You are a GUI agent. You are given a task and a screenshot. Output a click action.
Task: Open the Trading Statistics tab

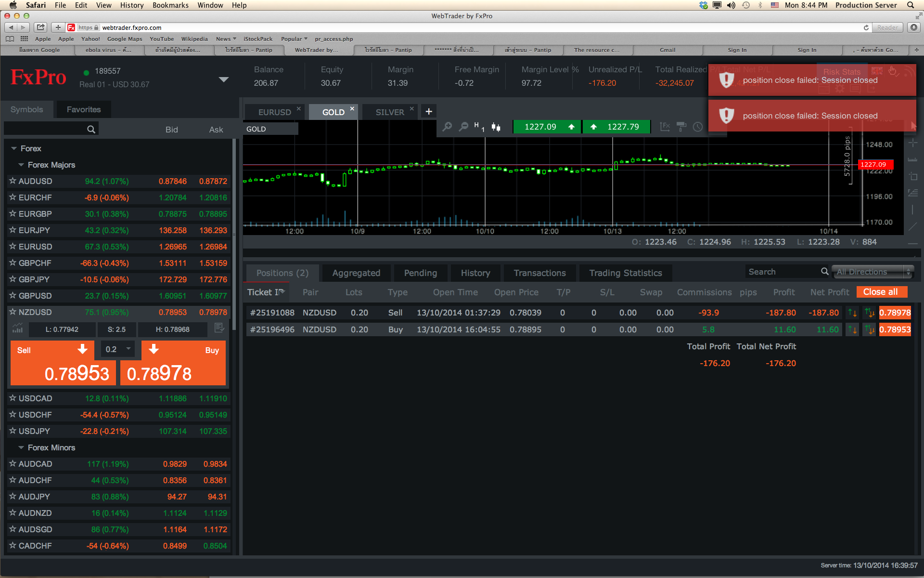coord(626,273)
